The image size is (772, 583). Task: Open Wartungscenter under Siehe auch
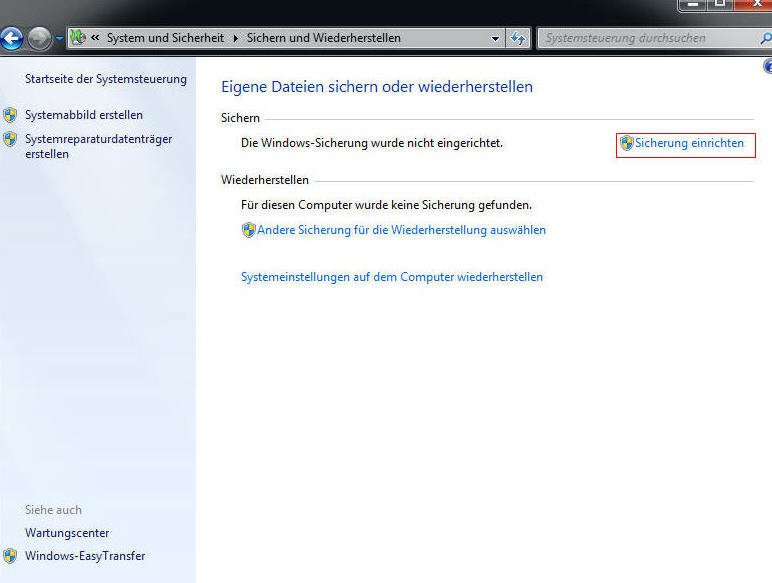coord(67,533)
